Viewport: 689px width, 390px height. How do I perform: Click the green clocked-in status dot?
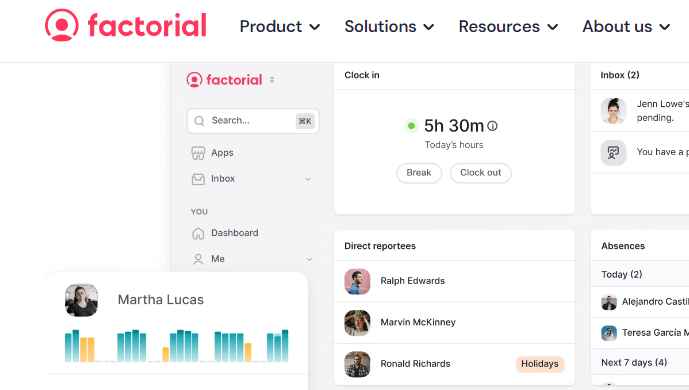pyautogui.click(x=411, y=126)
